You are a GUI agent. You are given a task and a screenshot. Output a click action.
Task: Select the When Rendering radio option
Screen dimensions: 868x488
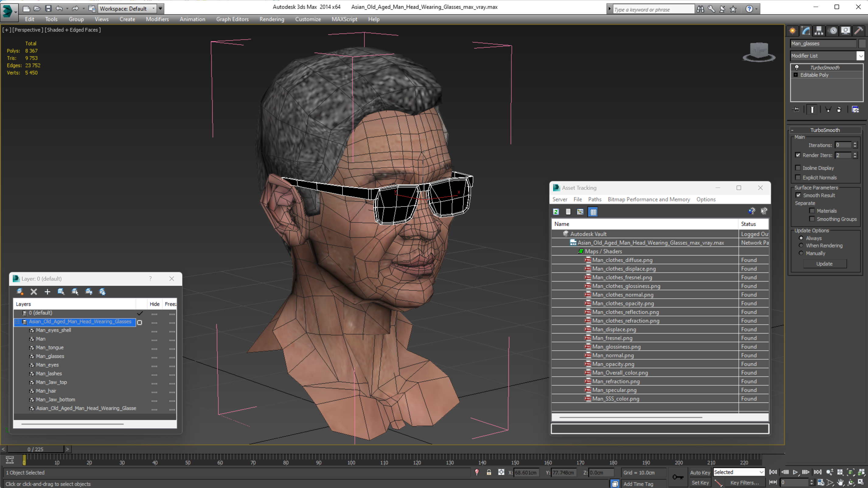pyautogui.click(x=801, y=245)
